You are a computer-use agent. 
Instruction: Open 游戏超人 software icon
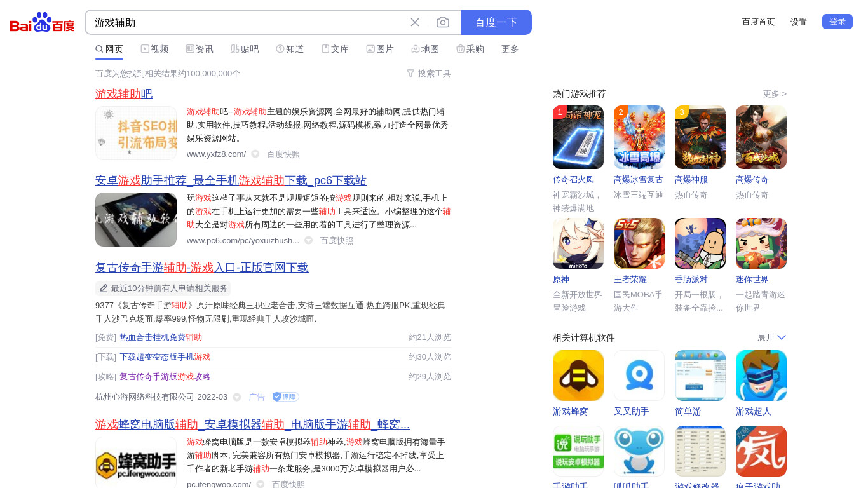click(x=761, y=376)
